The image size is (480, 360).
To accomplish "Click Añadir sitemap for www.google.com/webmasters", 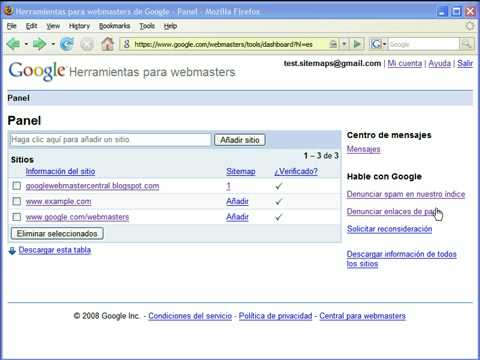I will 237,217.
